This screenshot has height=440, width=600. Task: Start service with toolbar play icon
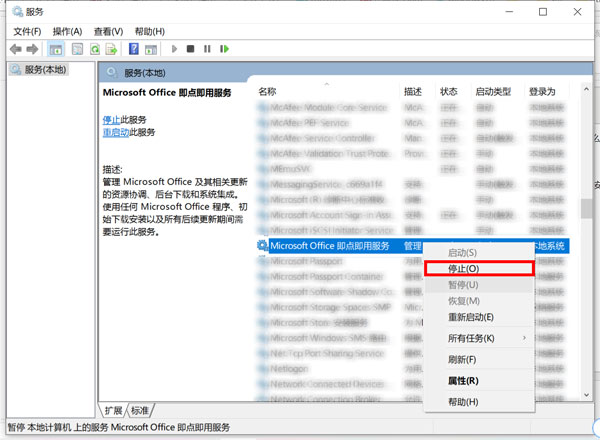tap(174, 49)
